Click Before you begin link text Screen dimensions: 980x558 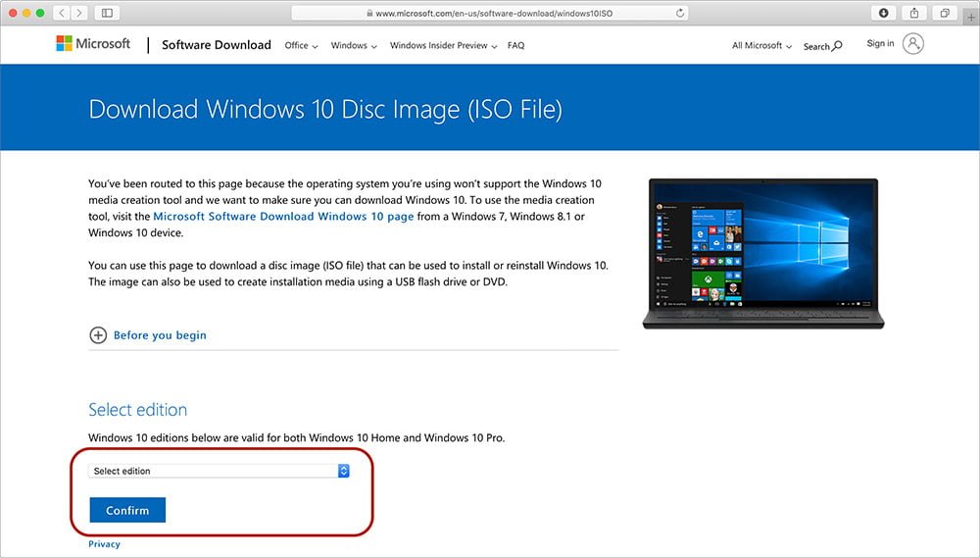coord(160,335)
